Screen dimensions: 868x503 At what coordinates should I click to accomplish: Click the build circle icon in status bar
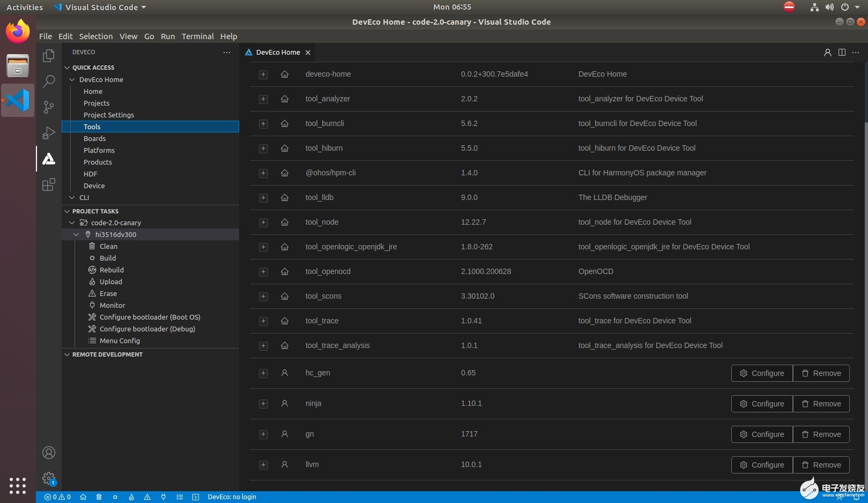[x=115, y=497]
